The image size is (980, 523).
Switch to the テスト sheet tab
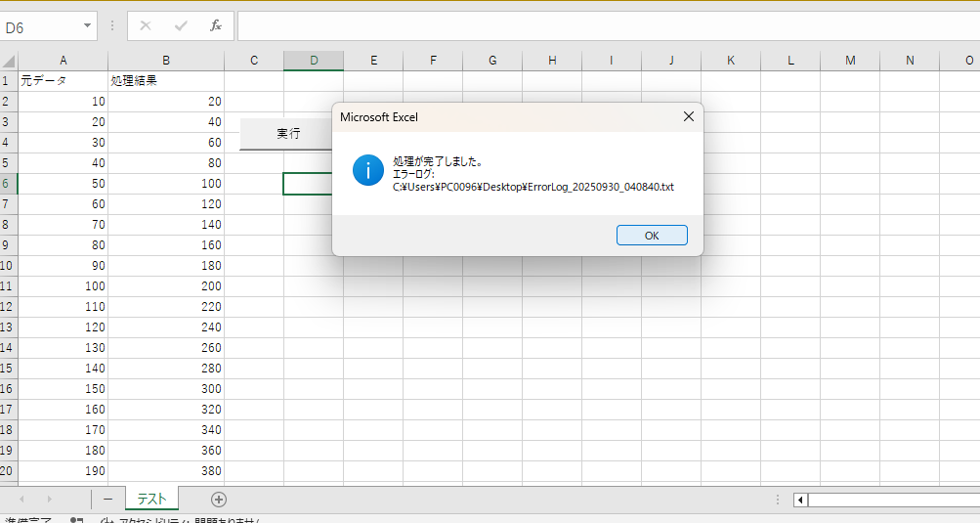[x=151, y=499]
